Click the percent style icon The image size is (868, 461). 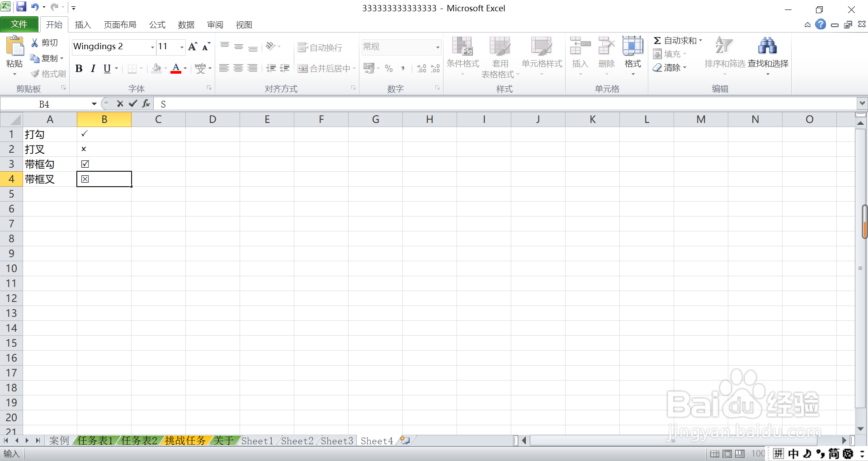pyautogui.click(x=389, y=69)
